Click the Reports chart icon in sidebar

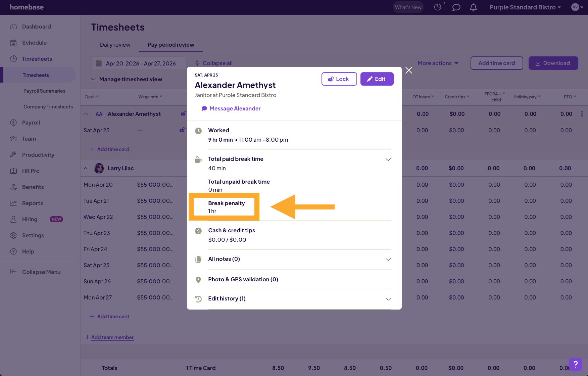[13, 203]
